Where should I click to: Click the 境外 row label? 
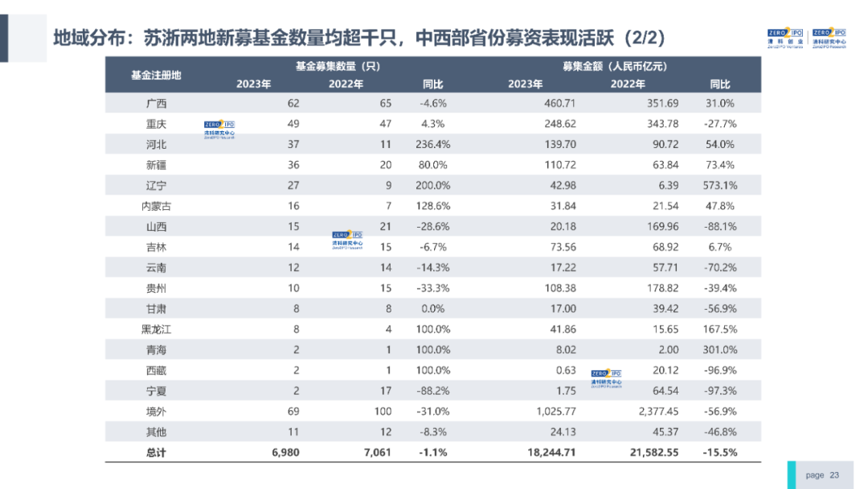[x=156, y=412]
